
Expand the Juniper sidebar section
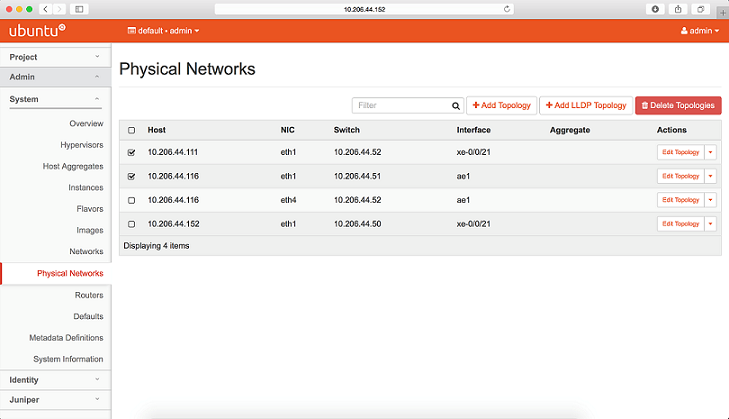coord(55,399)
